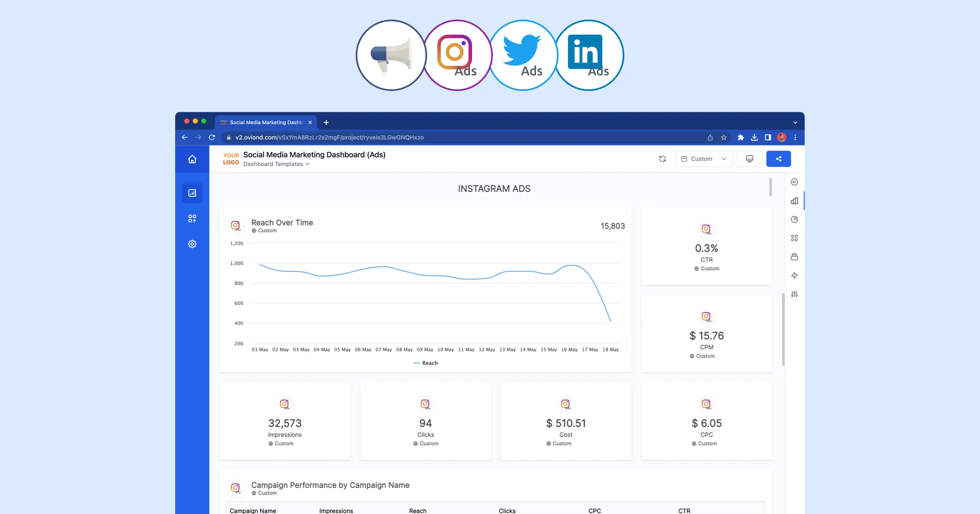
Task: Open the browser downloads icon
Action: [x=754, y=137]
